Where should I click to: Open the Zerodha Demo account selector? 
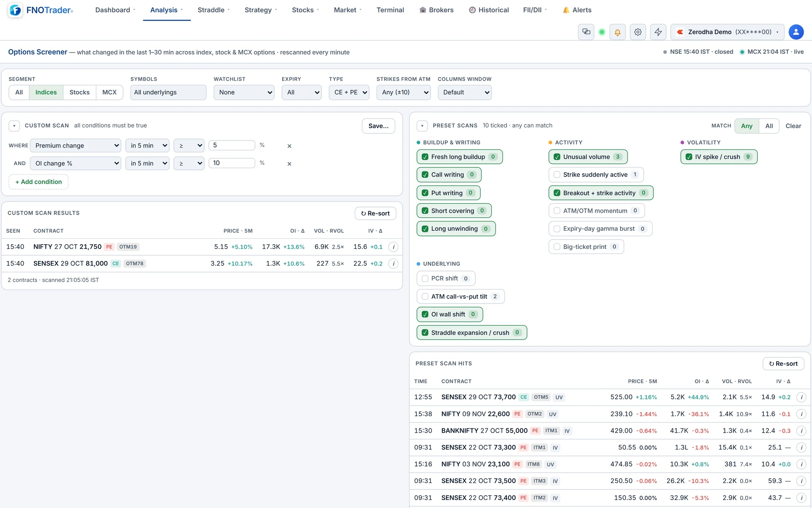pyautogui.click(x=727, y=32)
